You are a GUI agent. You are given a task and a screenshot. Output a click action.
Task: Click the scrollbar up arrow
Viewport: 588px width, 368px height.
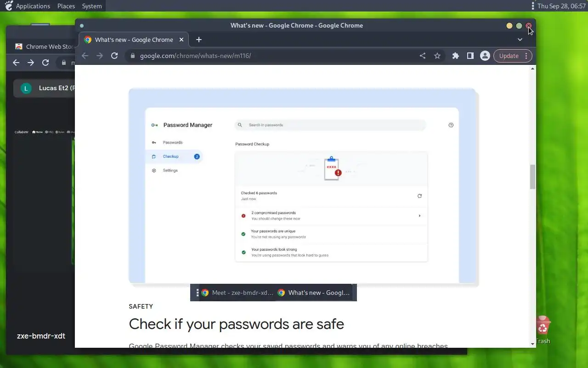pos(533,69)
